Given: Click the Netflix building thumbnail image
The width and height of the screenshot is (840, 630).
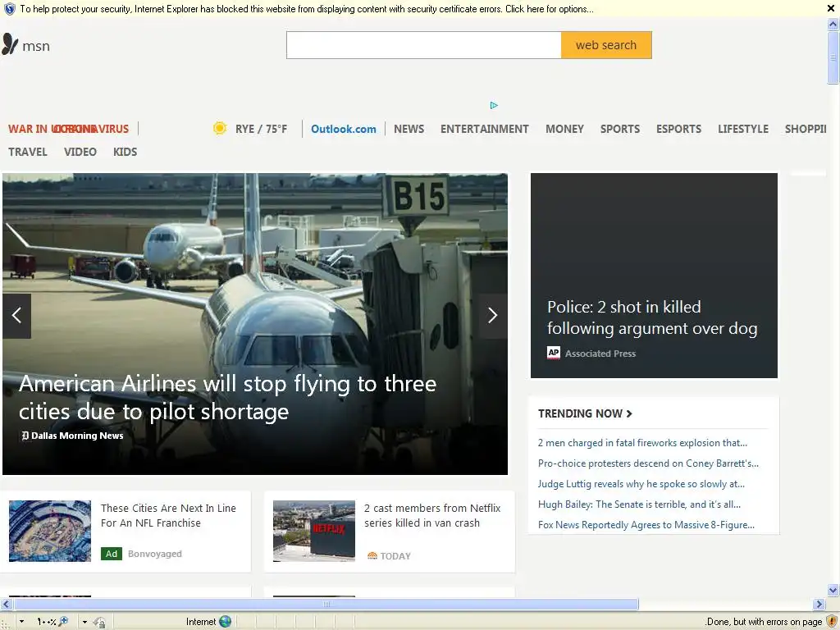Looking at the screenshot, I should coord(314,531).
